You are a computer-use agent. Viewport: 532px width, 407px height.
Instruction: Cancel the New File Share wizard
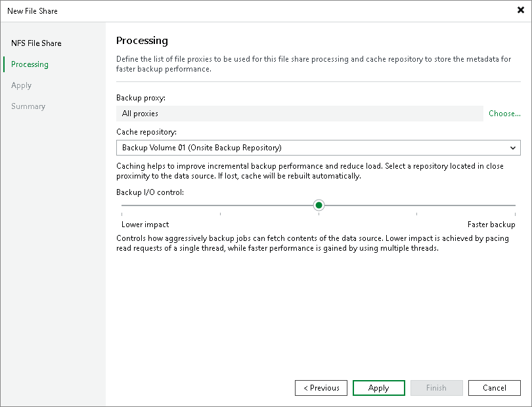(x=494, y=387)
